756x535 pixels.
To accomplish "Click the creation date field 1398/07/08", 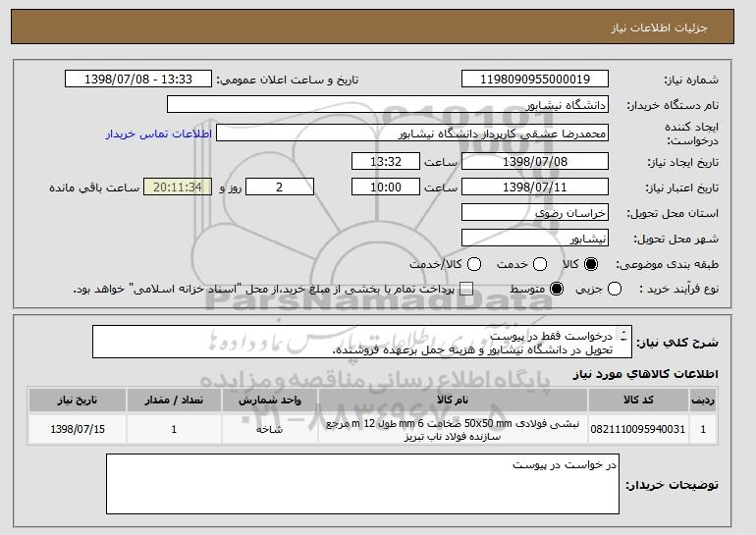I will point(535,161).
